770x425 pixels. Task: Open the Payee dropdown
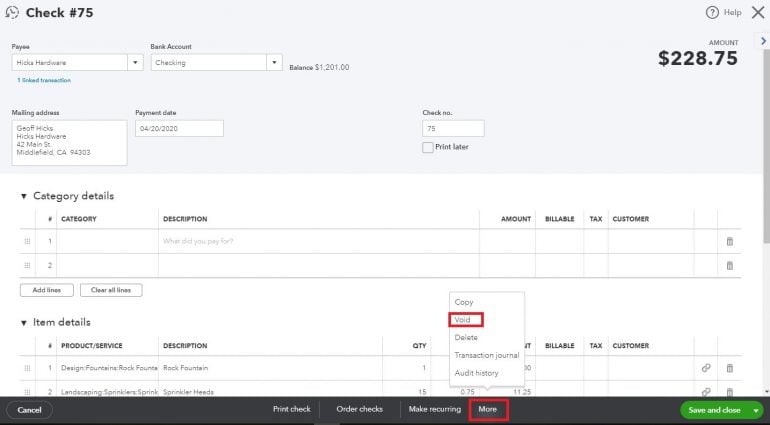click(x=135, y=63)
